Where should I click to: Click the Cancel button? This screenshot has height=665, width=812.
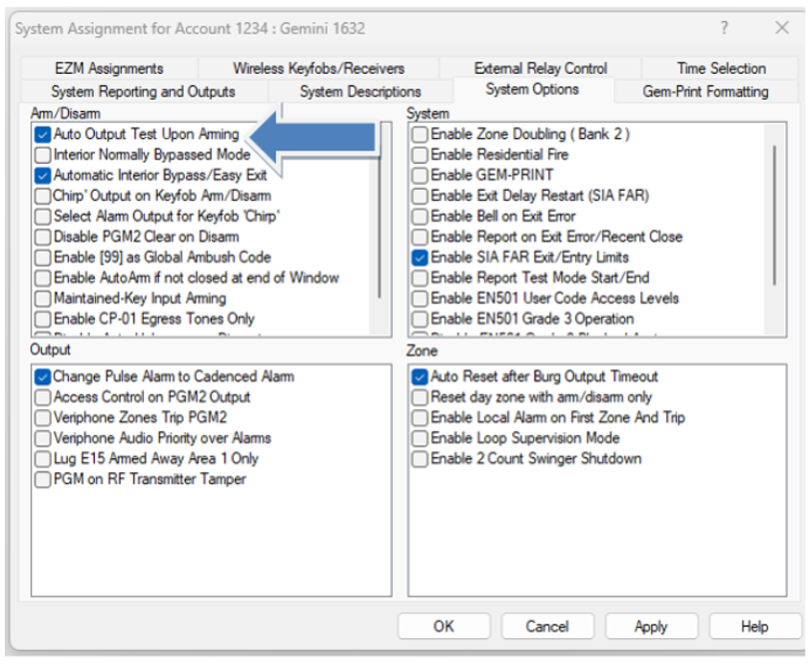[547, 627]
